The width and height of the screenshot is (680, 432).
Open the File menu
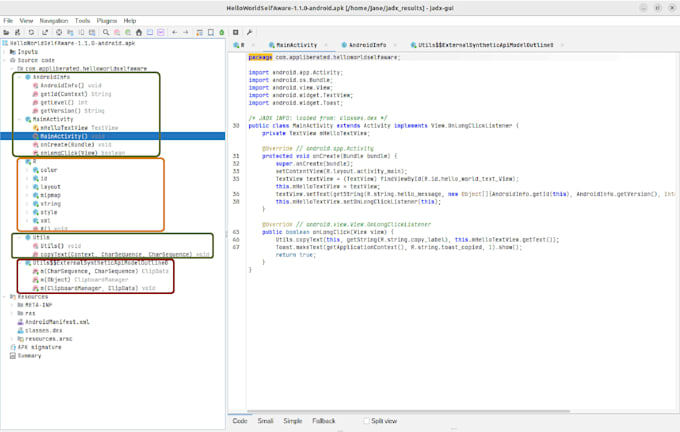8,20
